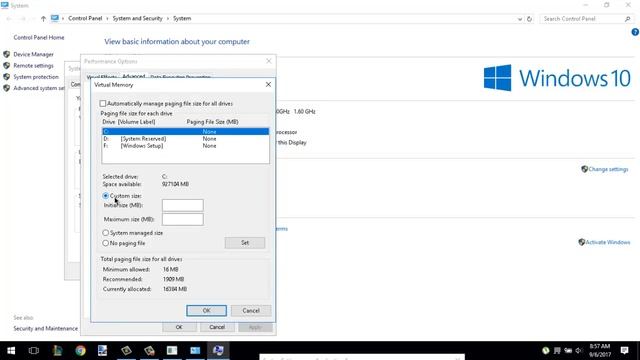Expand chevron after Control Panel breadcrumb
640x360 pixels.
point(107,19)
